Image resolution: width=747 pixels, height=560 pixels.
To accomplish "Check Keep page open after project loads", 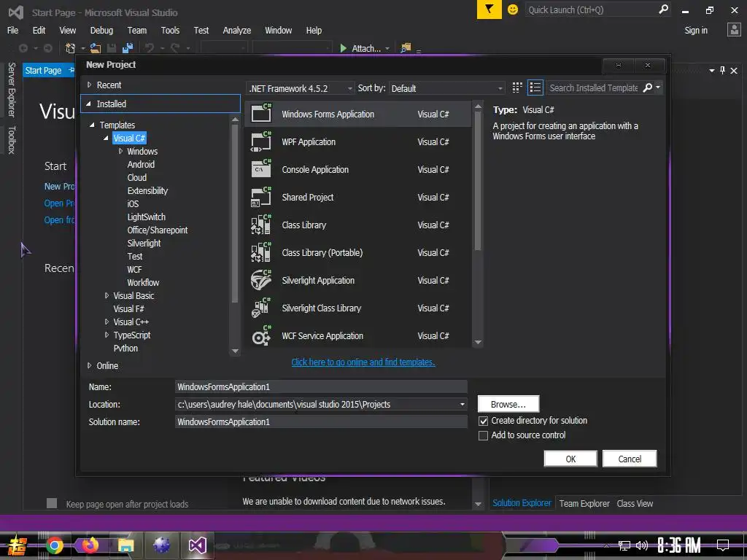I will (x=52, y=503).
